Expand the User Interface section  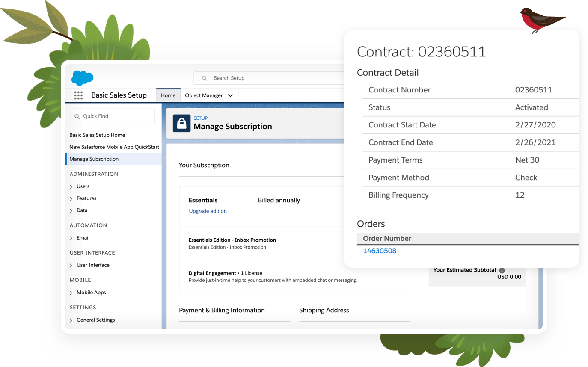click(71, 266)
